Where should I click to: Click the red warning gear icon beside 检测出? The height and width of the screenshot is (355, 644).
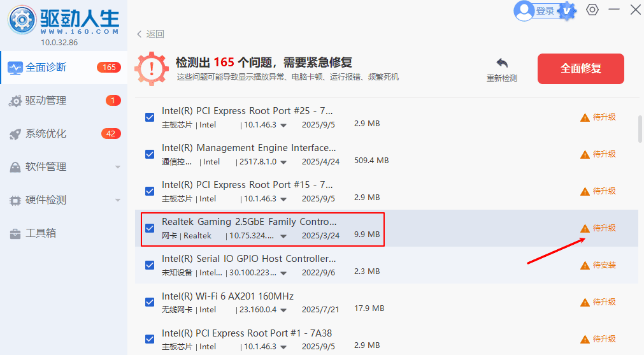pyautogui.click(x=152, y=69)
